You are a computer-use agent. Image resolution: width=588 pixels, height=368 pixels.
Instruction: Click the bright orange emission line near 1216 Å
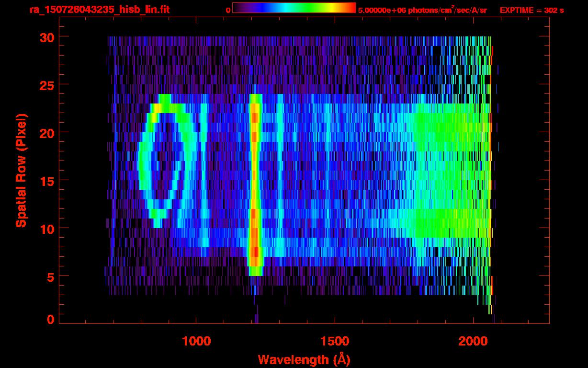coord(255,184)
